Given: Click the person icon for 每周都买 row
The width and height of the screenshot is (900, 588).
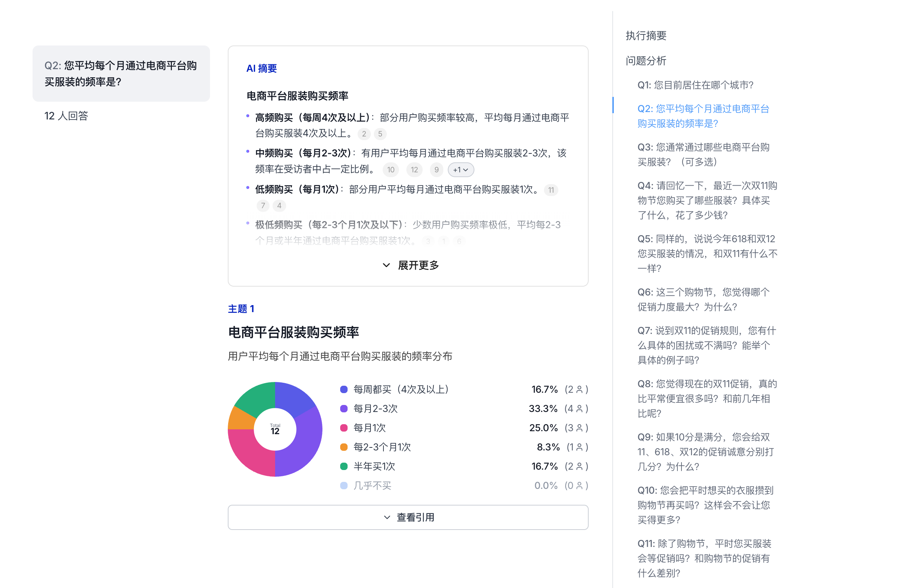Looking at the screenshot, I should (x=579, y=389).
